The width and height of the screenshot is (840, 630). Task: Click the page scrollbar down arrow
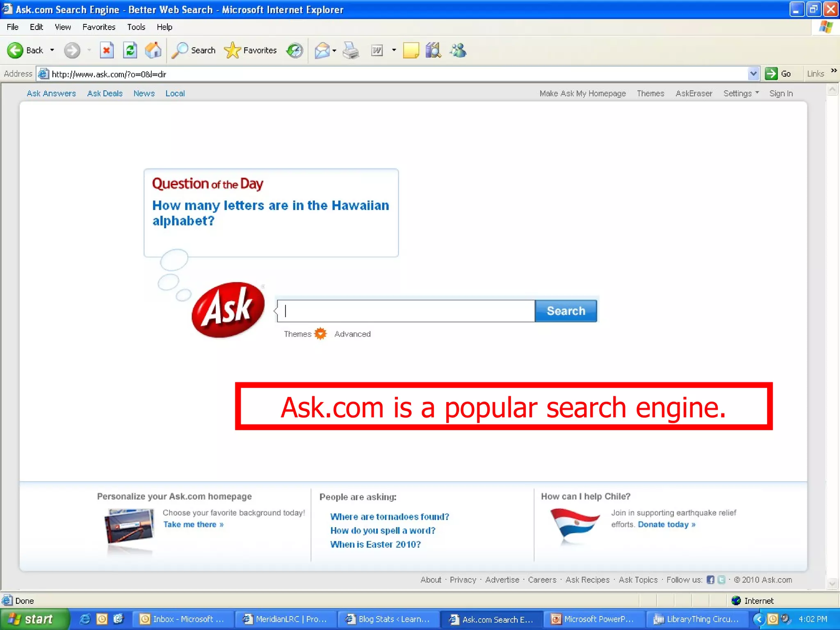click(x=832, y=583)
